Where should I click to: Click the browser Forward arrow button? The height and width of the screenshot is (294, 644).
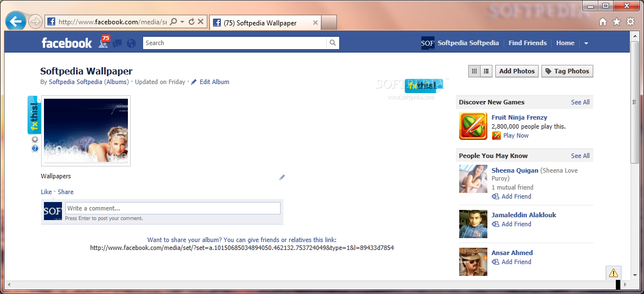pos(35,22)
